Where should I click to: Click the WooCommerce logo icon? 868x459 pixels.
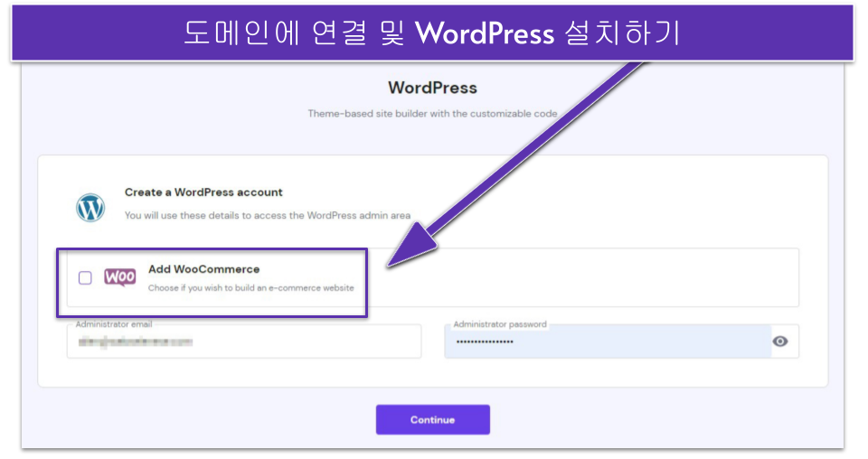point(119,277)
